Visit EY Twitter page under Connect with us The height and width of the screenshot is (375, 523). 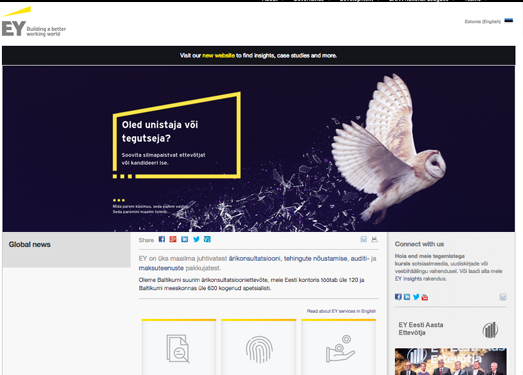(x=416, y=297)
